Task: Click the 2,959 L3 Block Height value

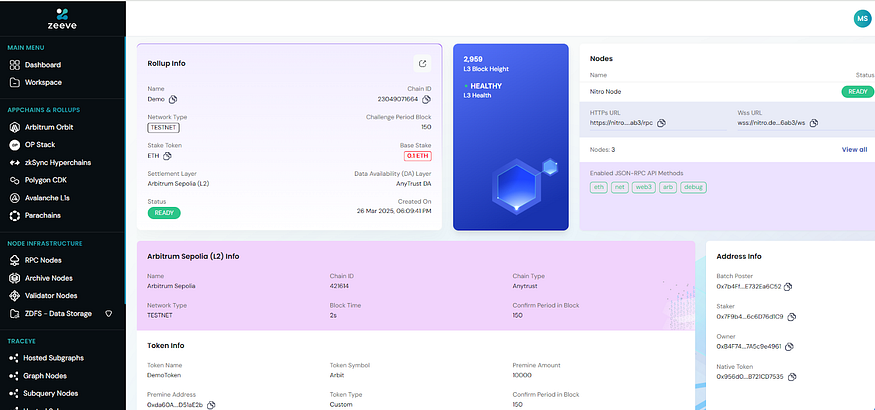Action: coord(473,59)
